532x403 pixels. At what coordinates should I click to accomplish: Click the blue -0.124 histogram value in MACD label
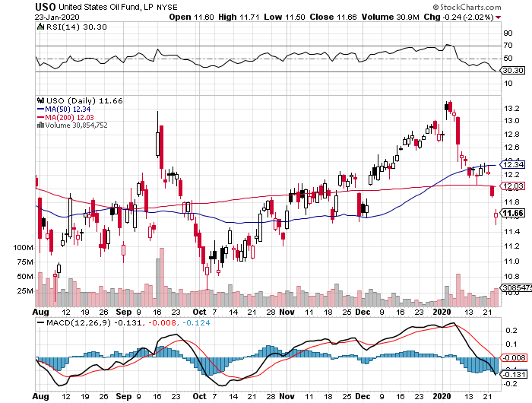[x=196, y=323]
